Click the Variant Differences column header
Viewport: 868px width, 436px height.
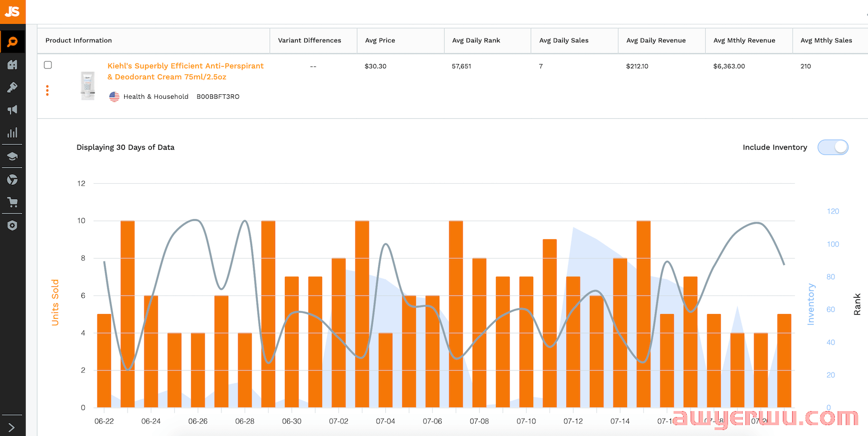pos(310,40)
